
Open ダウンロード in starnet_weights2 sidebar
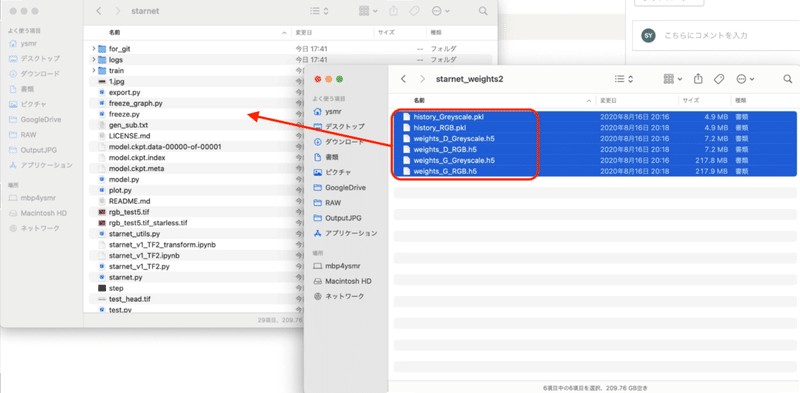(x=339, y=141)
